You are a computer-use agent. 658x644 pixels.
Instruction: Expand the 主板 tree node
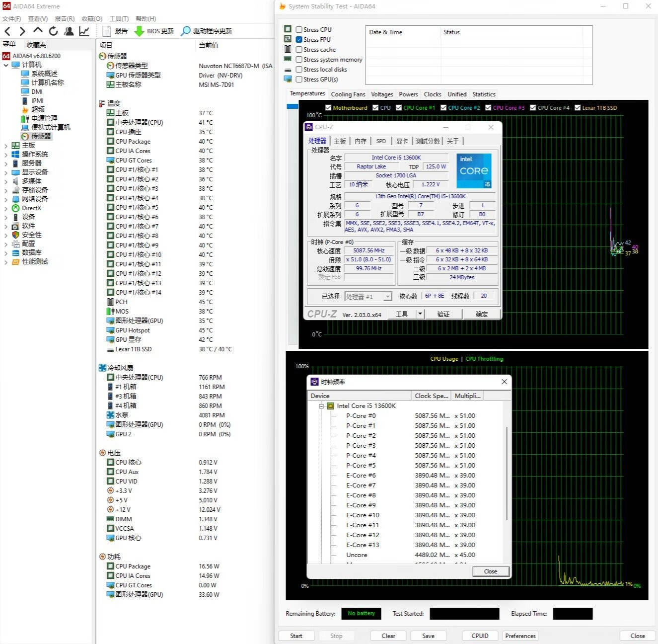point(6,146)
